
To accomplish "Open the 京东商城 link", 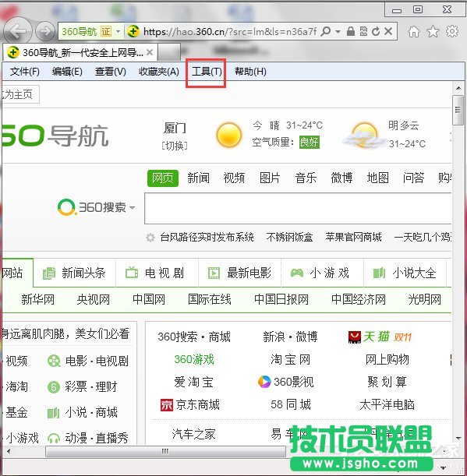I will [x=190, y=404].
